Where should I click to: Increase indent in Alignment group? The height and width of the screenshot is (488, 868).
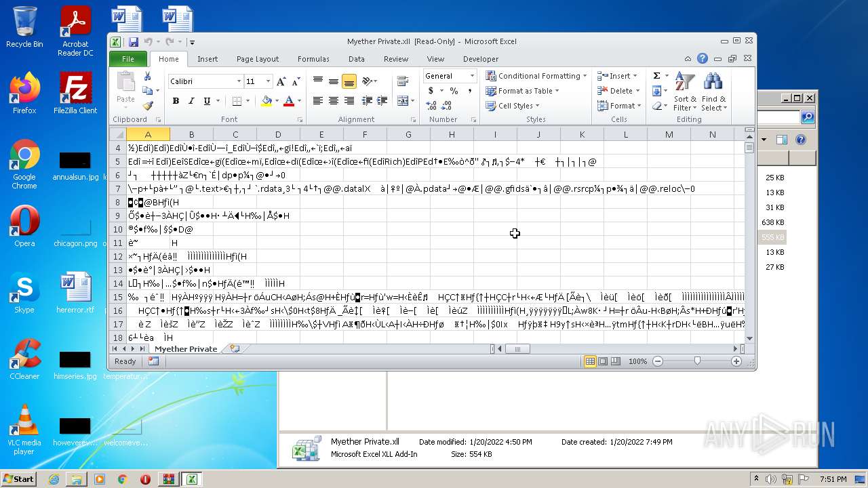tap(382, 101)
